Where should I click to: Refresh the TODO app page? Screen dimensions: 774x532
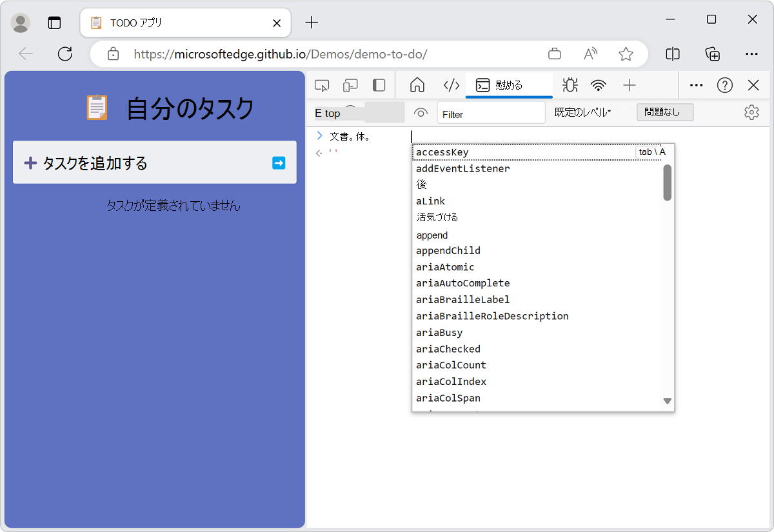pos(64,54)
